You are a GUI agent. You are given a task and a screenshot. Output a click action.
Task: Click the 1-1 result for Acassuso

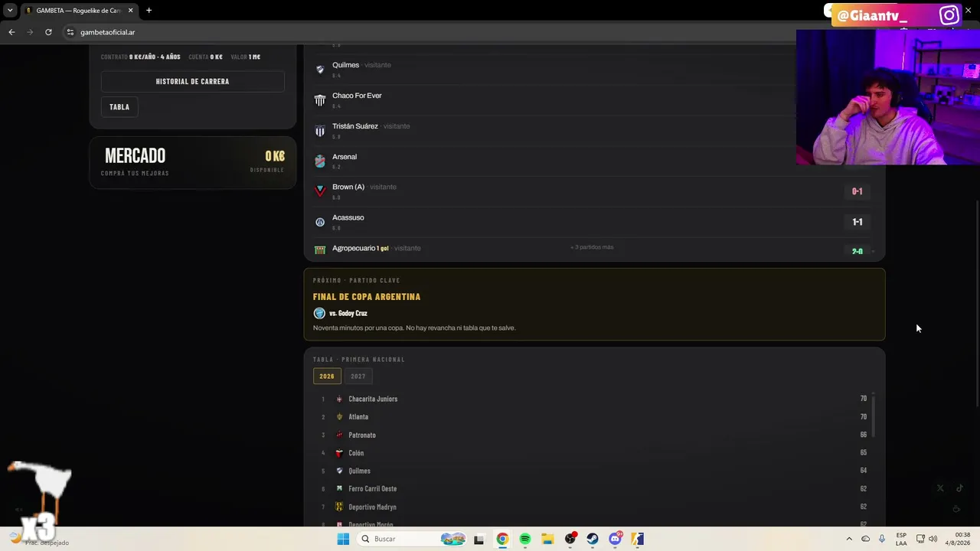pyautogui.click(x=857, y=222)
